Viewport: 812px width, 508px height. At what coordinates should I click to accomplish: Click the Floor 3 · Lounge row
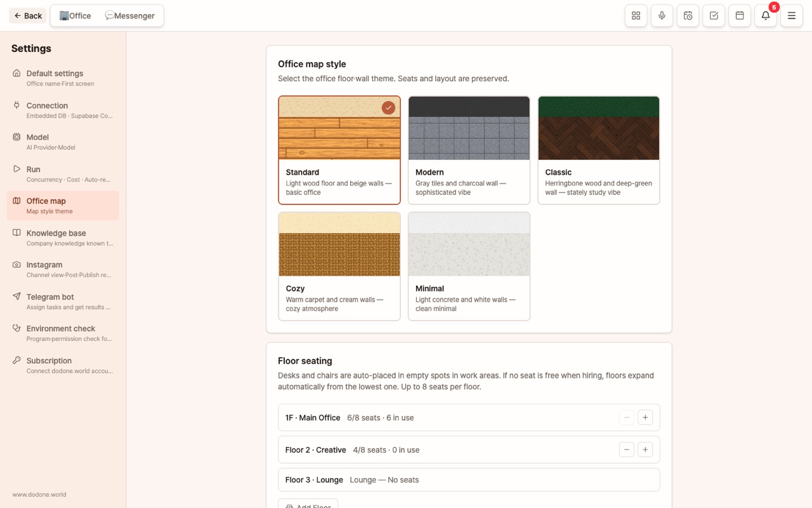coord(469,480)
